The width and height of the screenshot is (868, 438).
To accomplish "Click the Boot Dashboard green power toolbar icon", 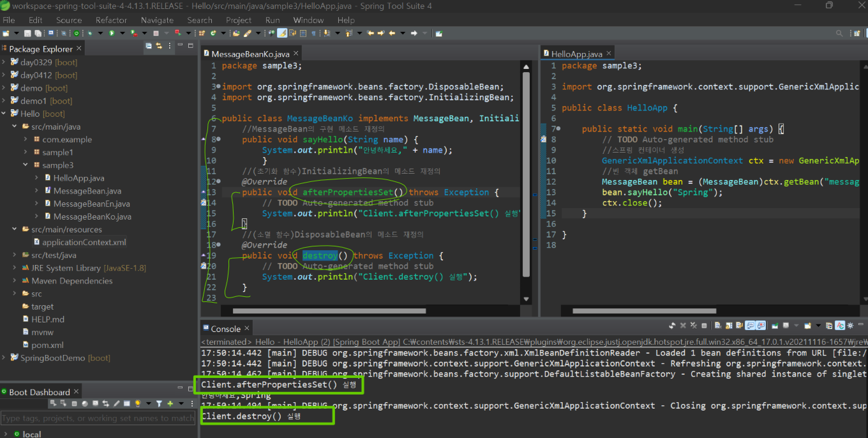I will pos(77,33).
